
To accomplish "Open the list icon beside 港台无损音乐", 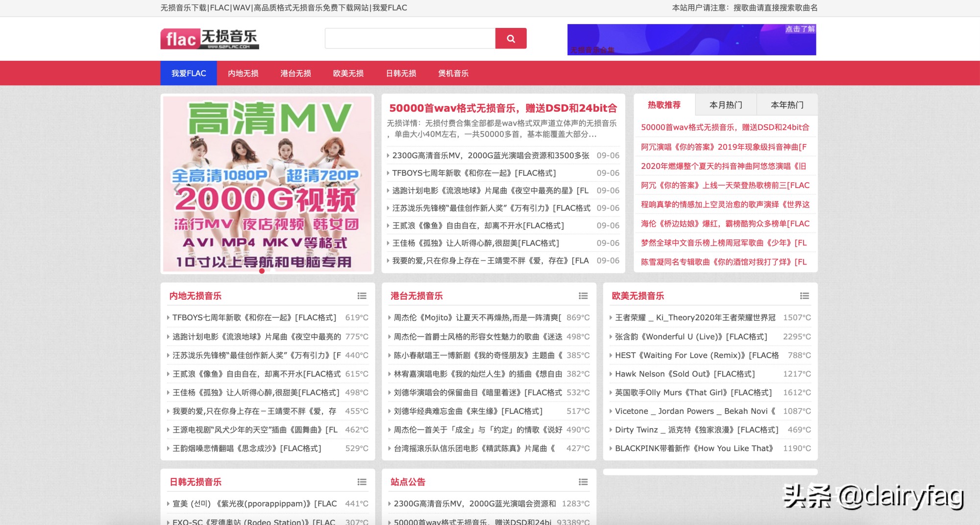I will (x=583, y=296).
